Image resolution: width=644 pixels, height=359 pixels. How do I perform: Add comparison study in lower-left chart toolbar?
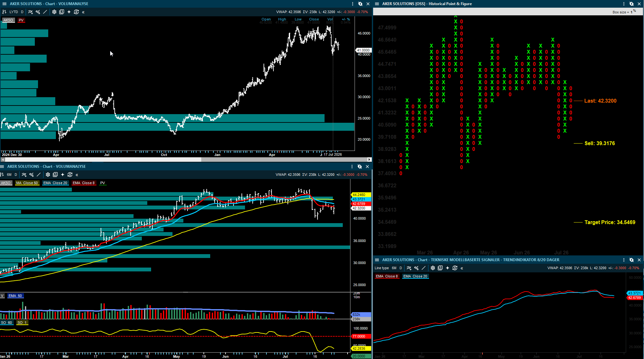(31, 175)
